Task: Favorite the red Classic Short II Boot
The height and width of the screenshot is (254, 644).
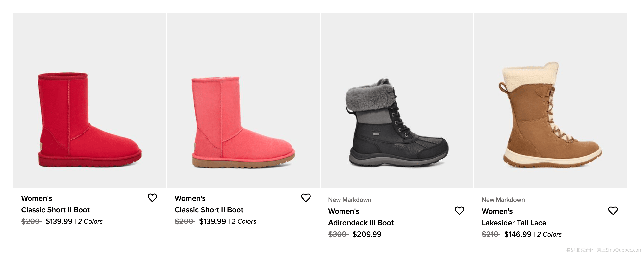Action: 152,198
